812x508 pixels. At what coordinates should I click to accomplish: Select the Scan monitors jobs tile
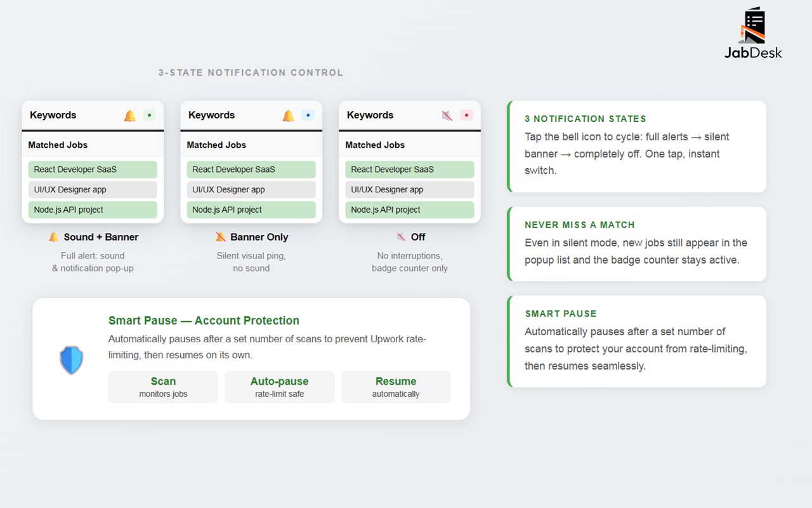(x=163, y=387)
